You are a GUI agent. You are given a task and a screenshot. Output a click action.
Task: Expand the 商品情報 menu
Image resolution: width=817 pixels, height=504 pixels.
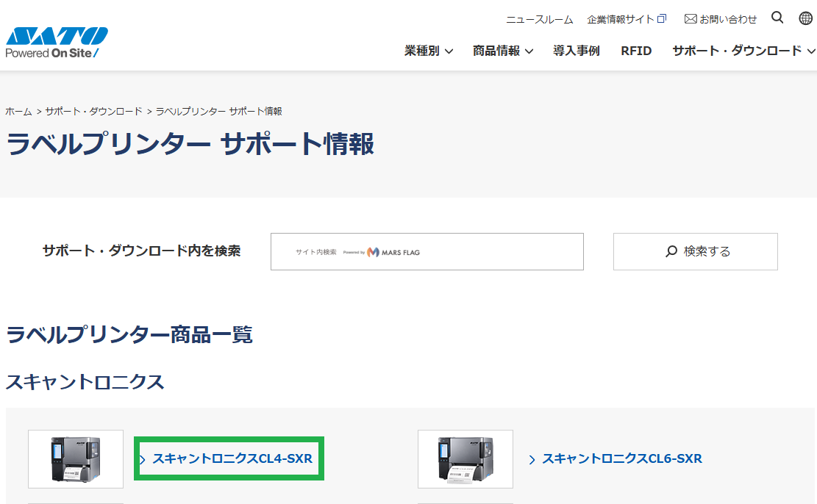click(503, 51)
